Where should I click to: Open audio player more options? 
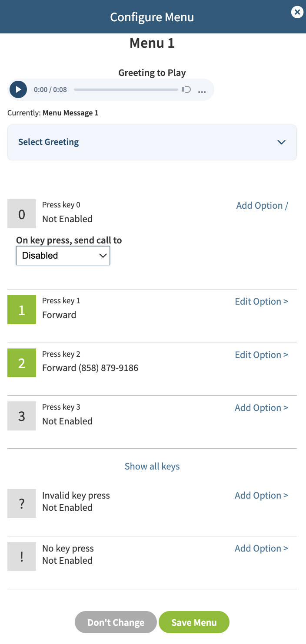[202, 90]
